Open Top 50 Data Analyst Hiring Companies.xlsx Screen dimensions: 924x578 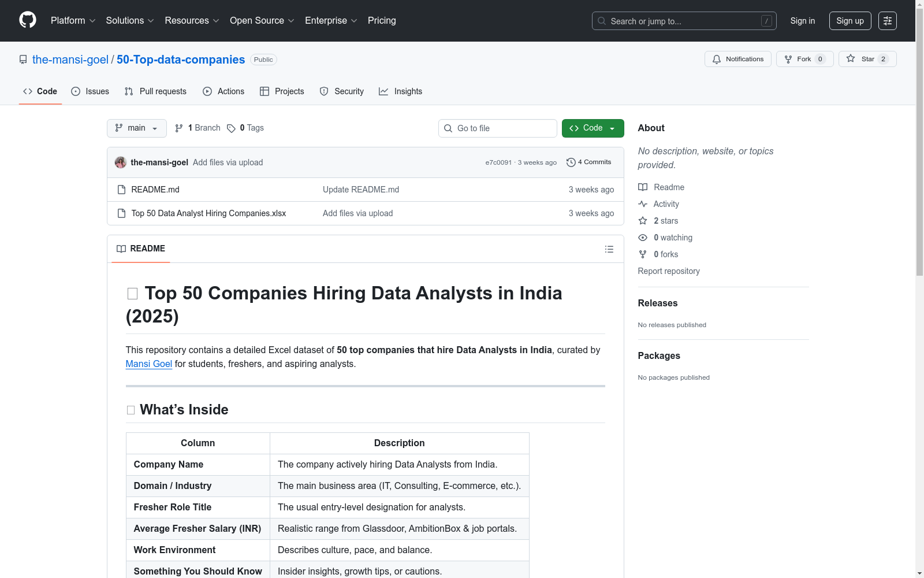point(208,213)
